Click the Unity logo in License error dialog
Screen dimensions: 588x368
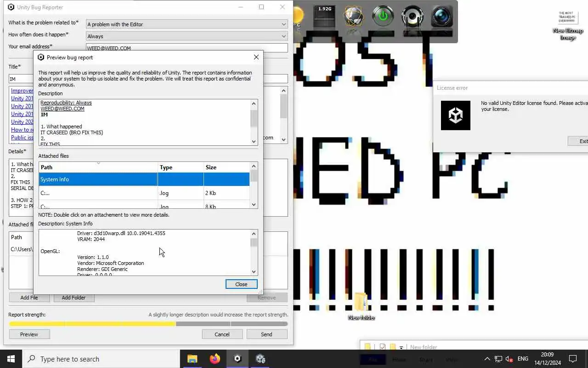pos(455,115)
